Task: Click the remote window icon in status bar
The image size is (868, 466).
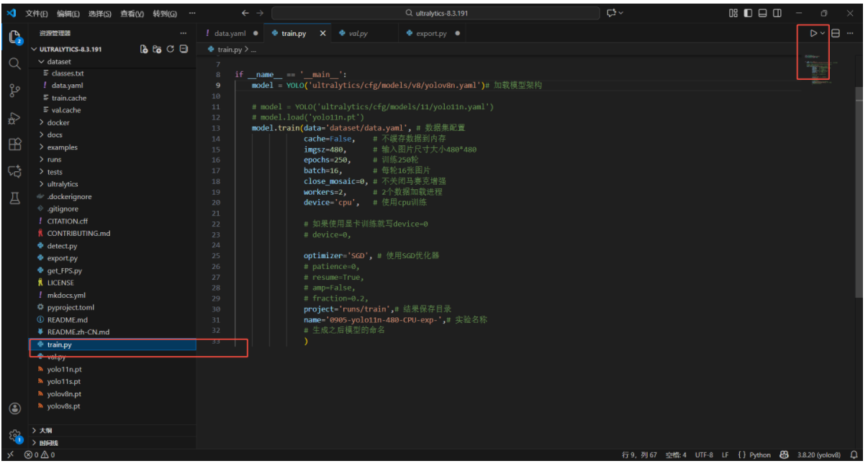Action: point(10,454)
